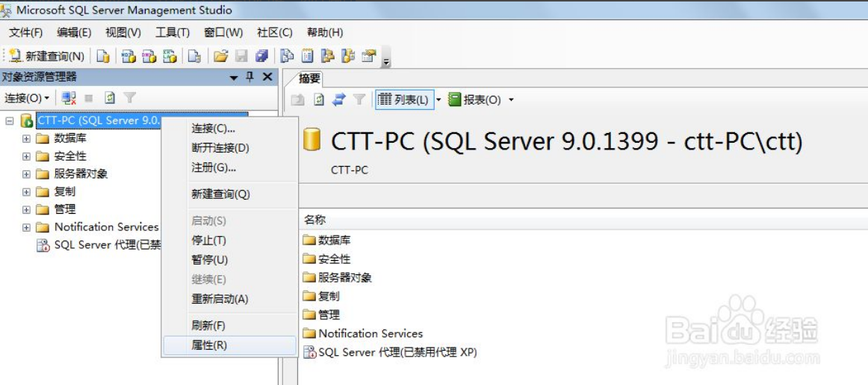Open the 文件(F) menu
The image size is (868, 385).
point(25,33)
